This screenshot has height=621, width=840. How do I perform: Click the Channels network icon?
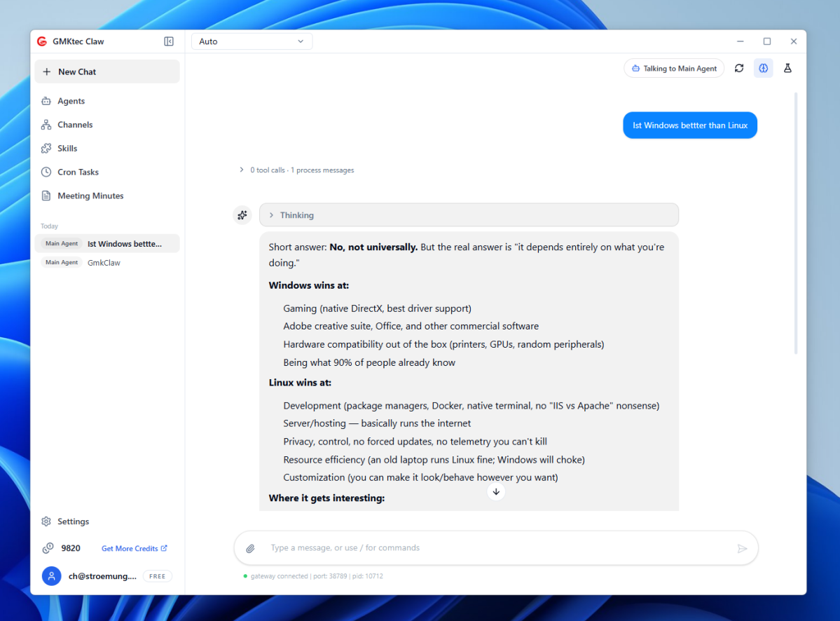pyautogui.click(x=46, y=124)
